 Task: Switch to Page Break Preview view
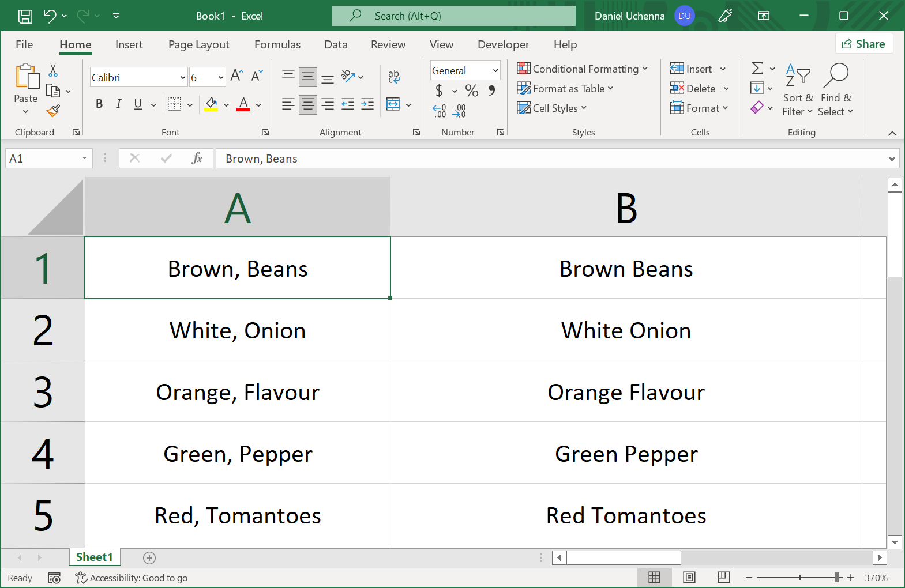coord(723,577)
